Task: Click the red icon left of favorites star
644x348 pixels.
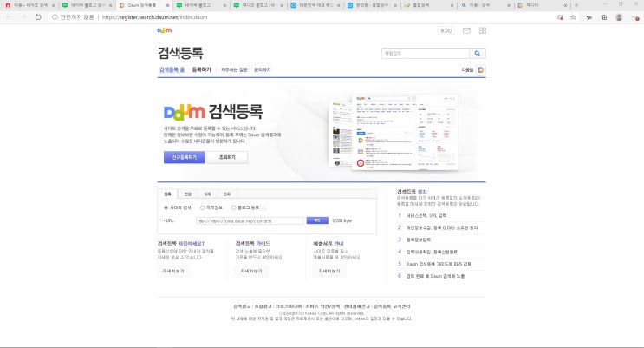Action: click(560, 17)
